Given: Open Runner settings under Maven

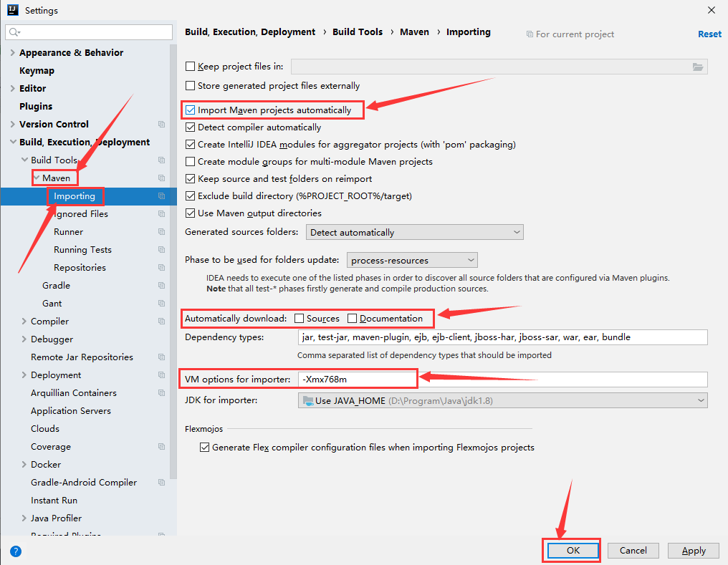Looking at the screenshot, I should [68, 231].
